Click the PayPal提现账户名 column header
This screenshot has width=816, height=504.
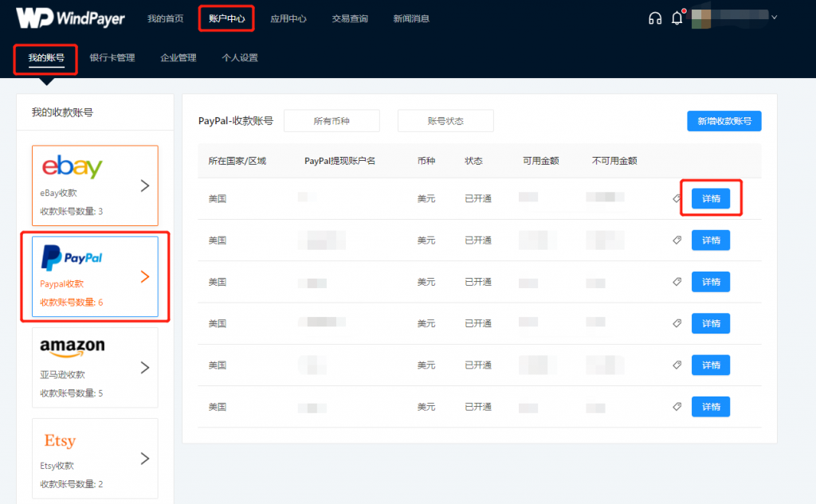pos(339,161)
